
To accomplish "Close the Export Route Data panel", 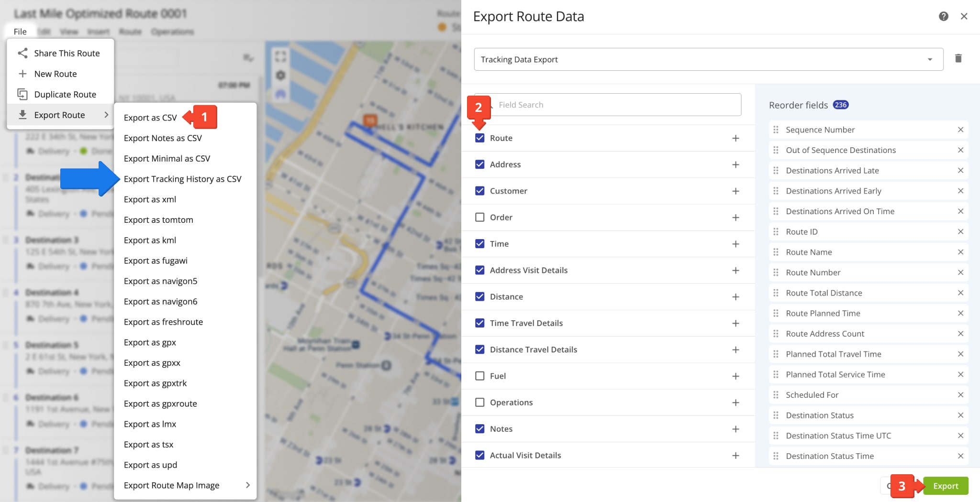I will [x=964, y=16].
